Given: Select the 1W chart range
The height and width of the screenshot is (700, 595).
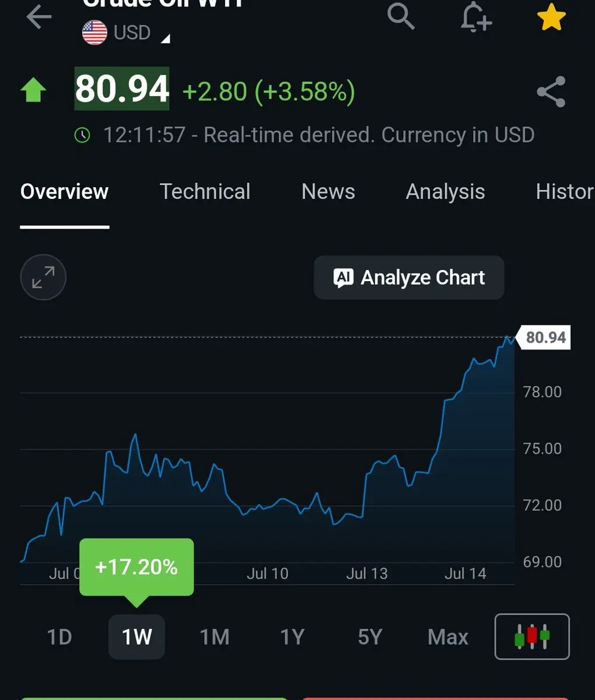Looking at the screenshot, I should 136,637.
